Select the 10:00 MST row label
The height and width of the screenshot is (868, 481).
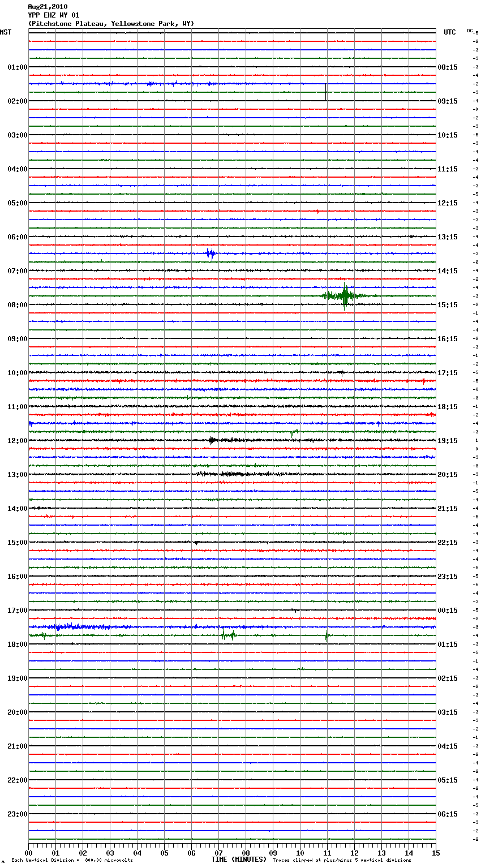18,373
